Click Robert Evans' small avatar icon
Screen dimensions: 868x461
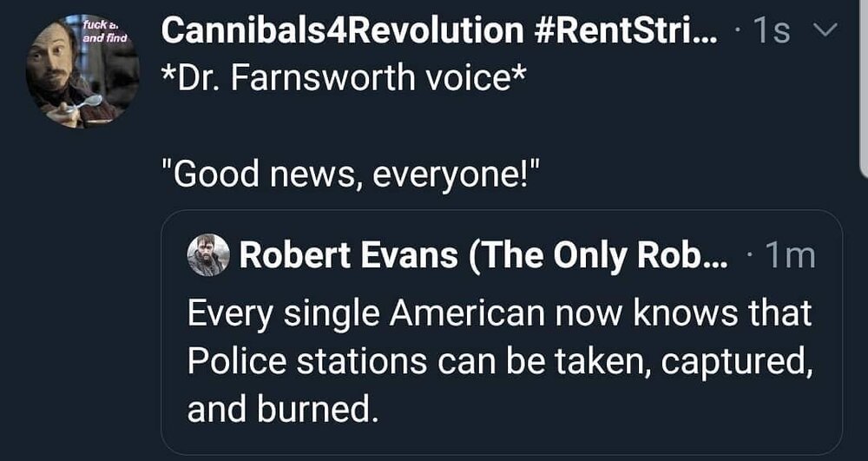coord(208,255)
